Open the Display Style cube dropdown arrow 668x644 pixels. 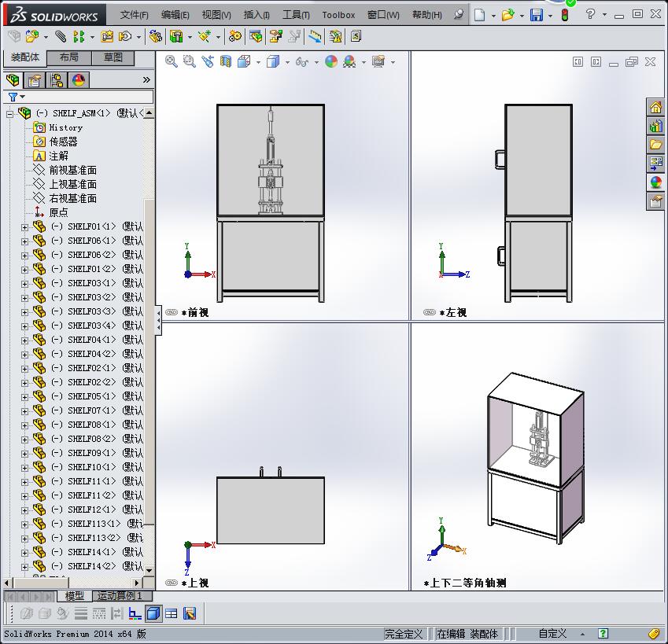[287, 63]
